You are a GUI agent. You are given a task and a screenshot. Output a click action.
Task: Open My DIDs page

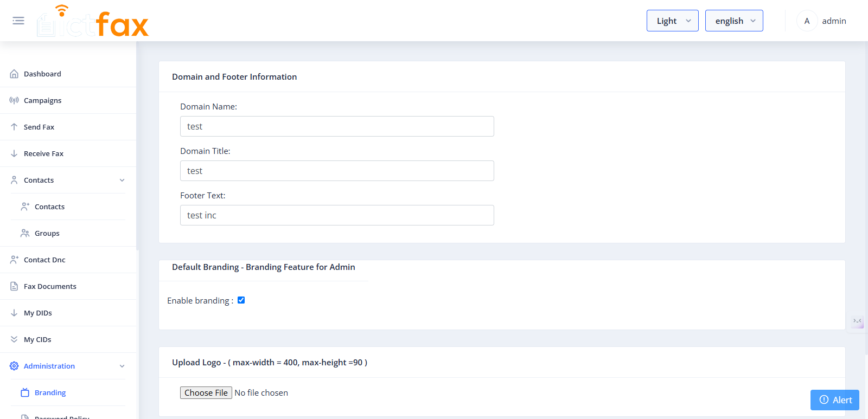(x=68, y=313)
